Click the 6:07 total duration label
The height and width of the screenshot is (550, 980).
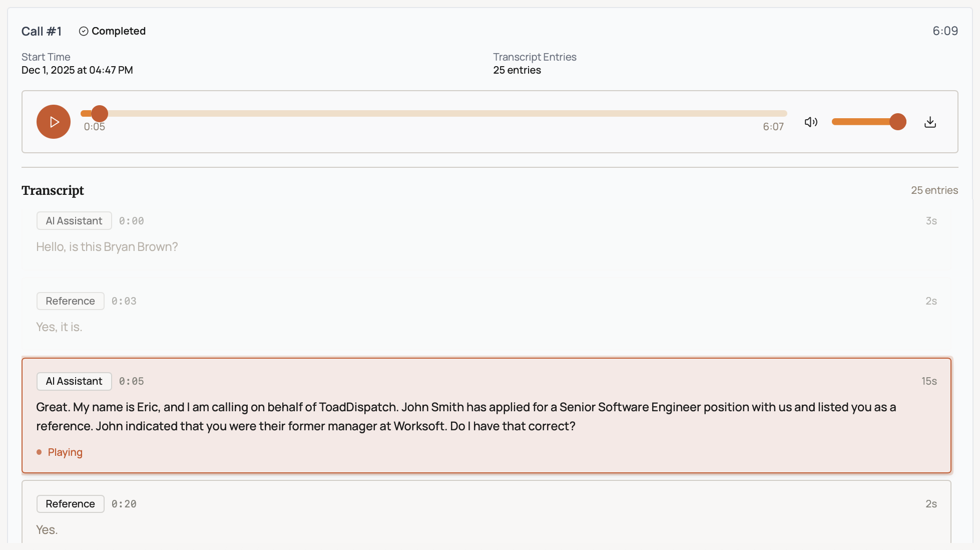pos(773,127)
